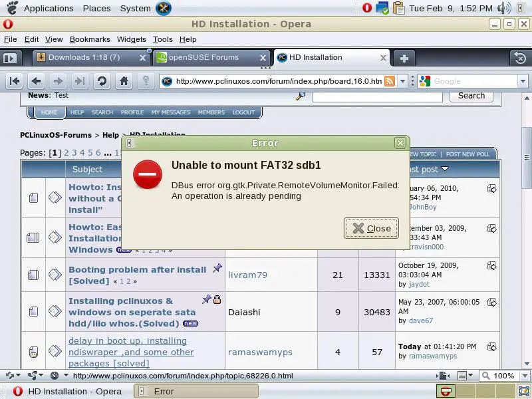Screen dimensions: 532x399
Task: Click the Error dialog window menu icon
Action: [x=129, y=143]
